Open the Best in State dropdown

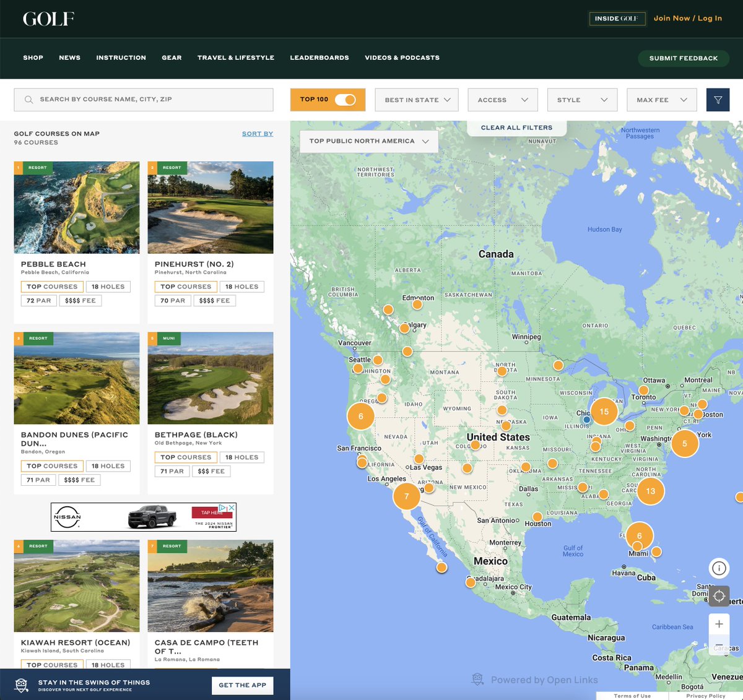416,100
